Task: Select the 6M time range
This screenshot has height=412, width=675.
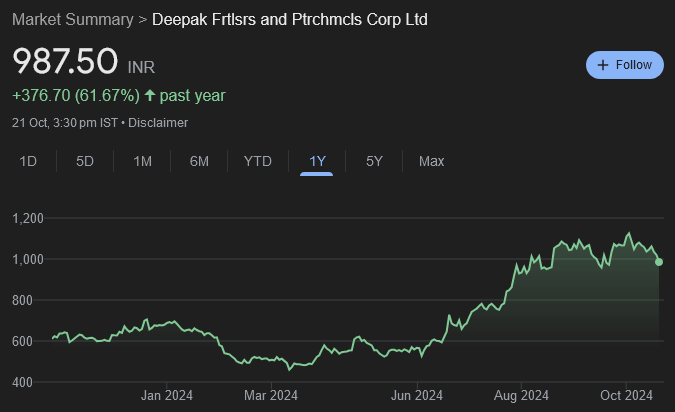Action: (199, 161)
